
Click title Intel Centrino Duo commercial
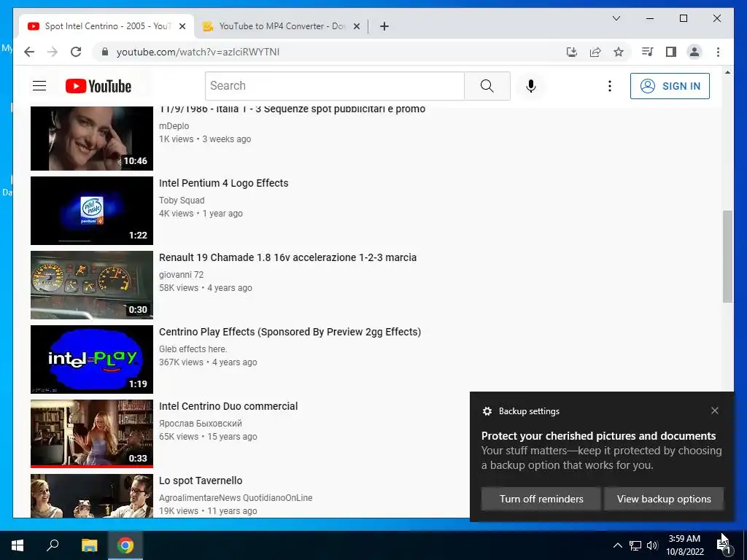(228, 406)
